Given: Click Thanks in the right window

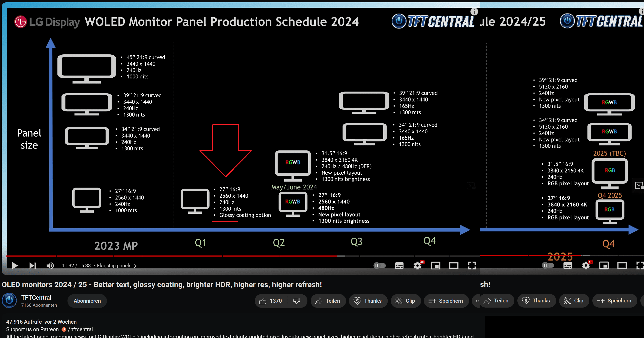Looking at the screenshot, I should (x=536, y=300).
